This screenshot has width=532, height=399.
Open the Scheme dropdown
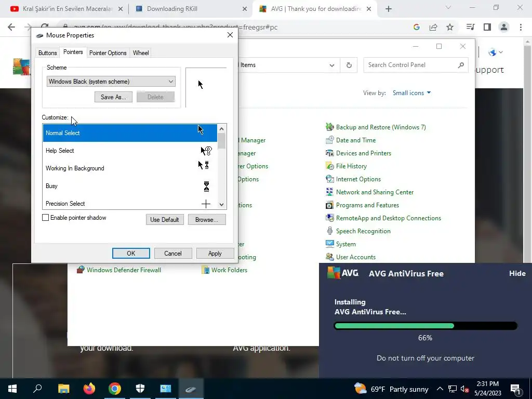(111, 82)
